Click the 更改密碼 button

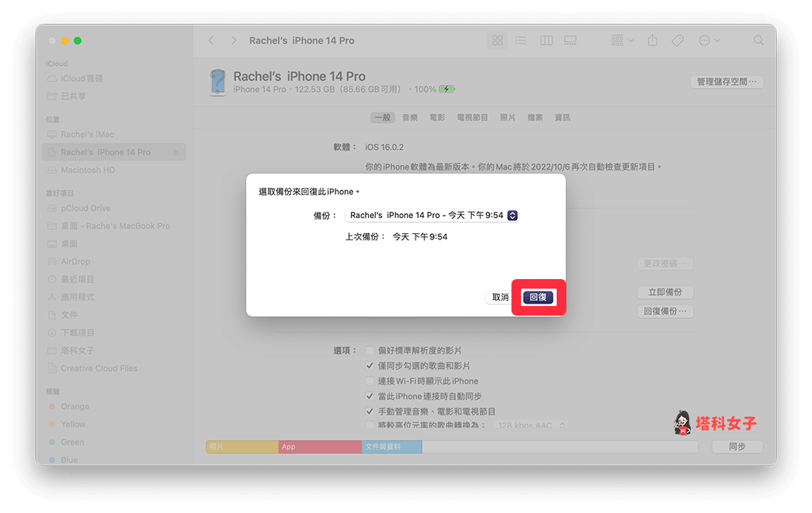tap(665, 263)
